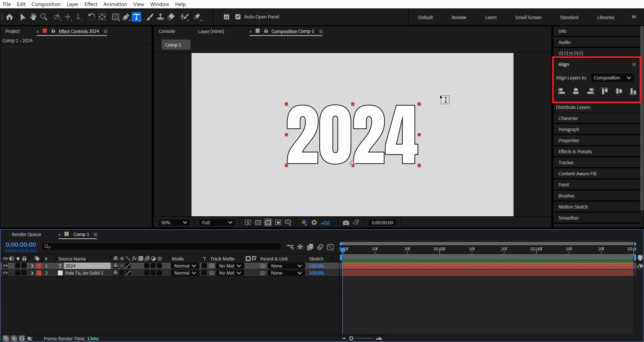Open Show Channel color management icon

304,223
